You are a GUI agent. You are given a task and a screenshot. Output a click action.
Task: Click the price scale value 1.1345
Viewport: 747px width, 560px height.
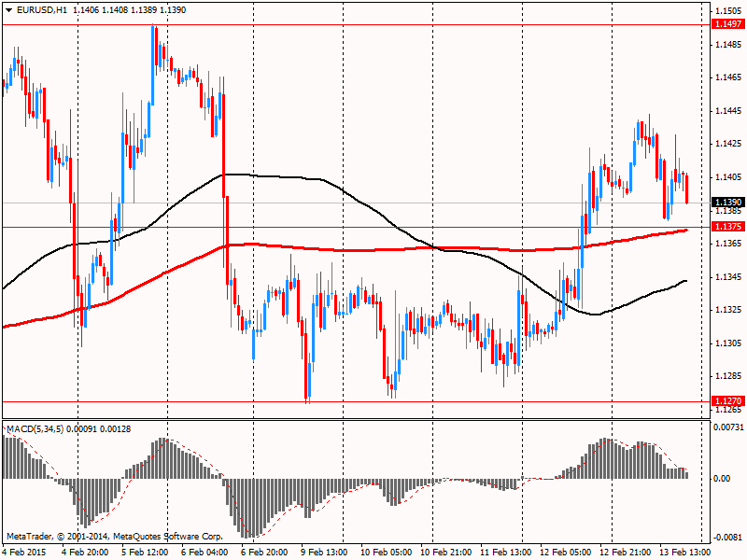pyautogui.click(x=729, y=276)
